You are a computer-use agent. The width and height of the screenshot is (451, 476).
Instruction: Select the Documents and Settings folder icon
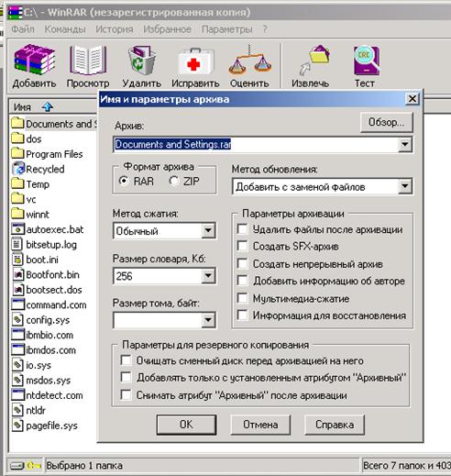[x=17, y=123]
